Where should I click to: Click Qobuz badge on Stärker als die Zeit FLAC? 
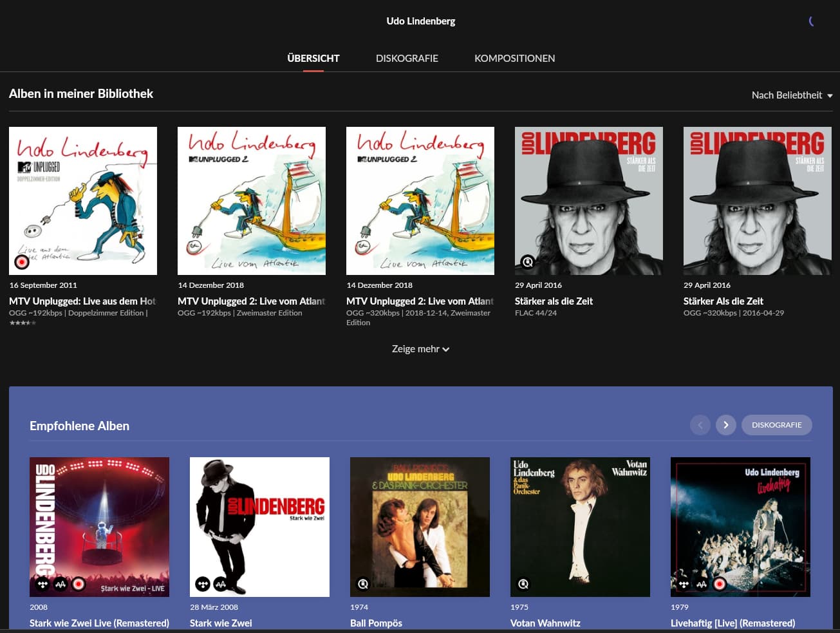528,261
